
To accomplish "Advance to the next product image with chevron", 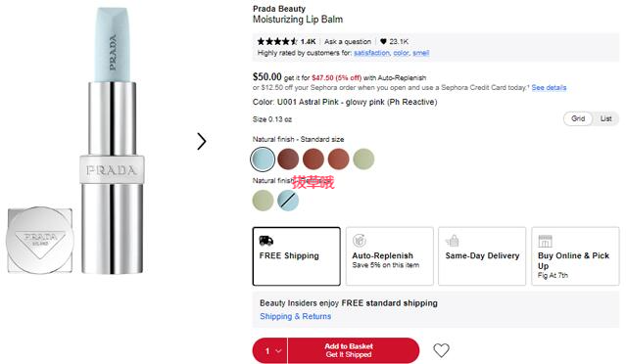I will point(202,142).
